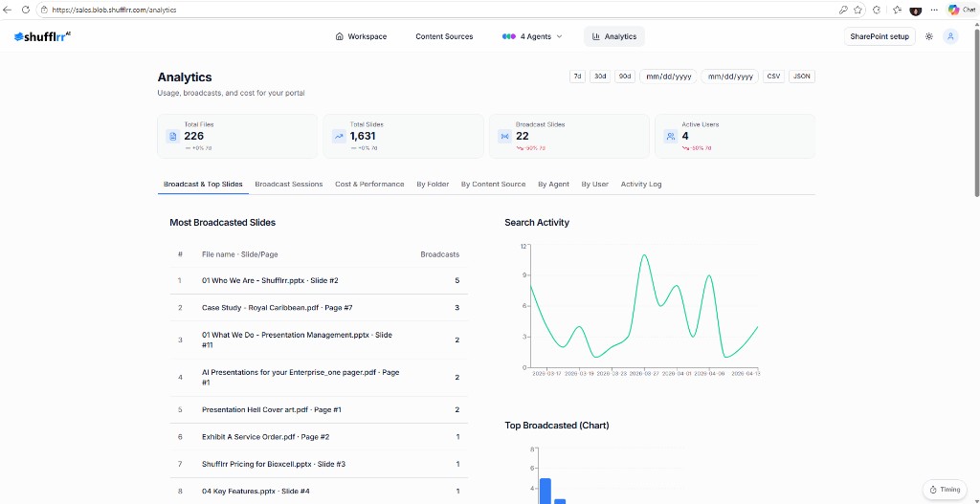Click the Search Activity line chart
This screenshot has width=980, height=504.
coord(644,306)
